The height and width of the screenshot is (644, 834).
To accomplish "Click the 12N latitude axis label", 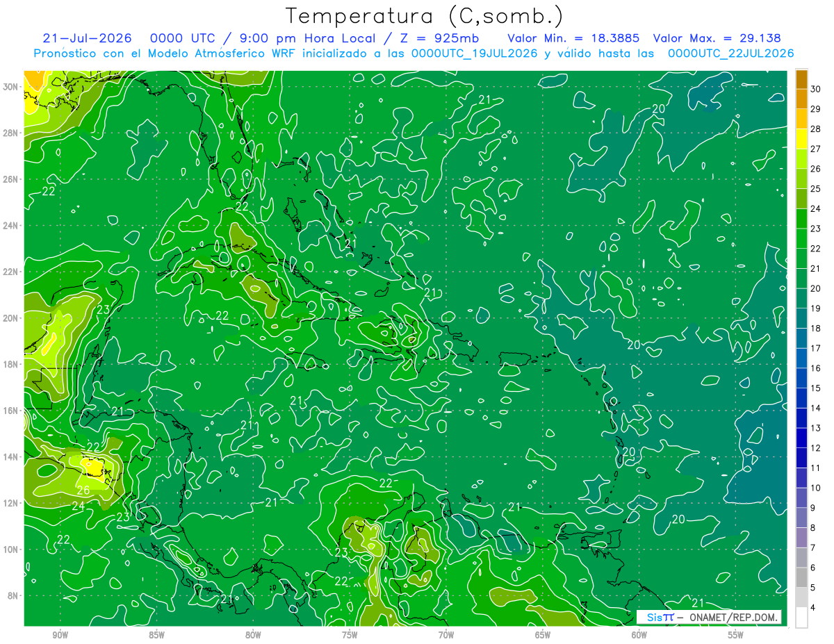I will (x=10, y=503).
